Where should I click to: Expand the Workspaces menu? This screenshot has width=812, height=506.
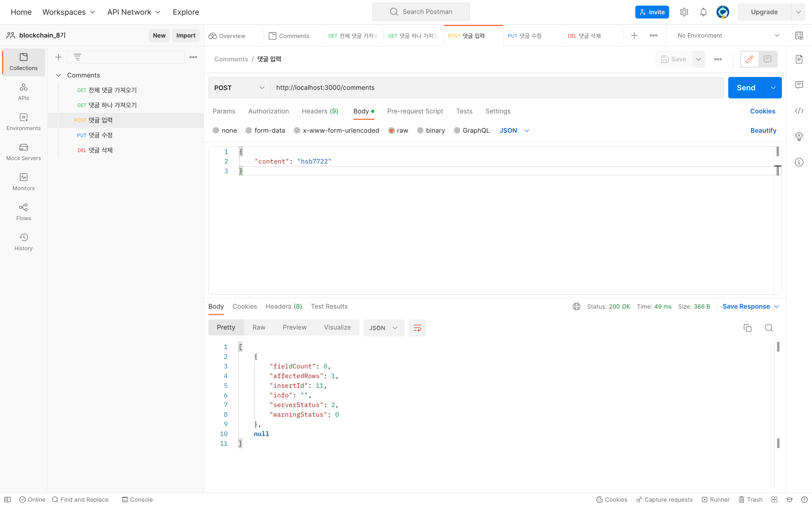[69, 12]
